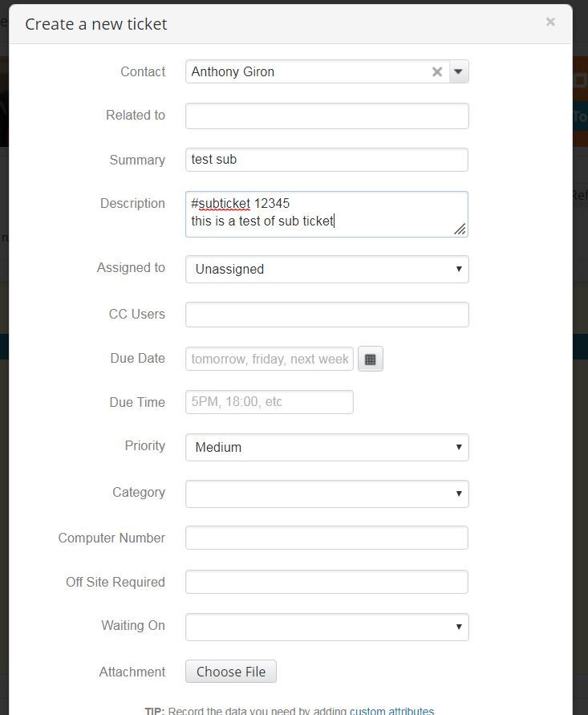Click the Due Date text field
Image resolution: width=588 pixels, height=715 pixels.
coord(269,358)
